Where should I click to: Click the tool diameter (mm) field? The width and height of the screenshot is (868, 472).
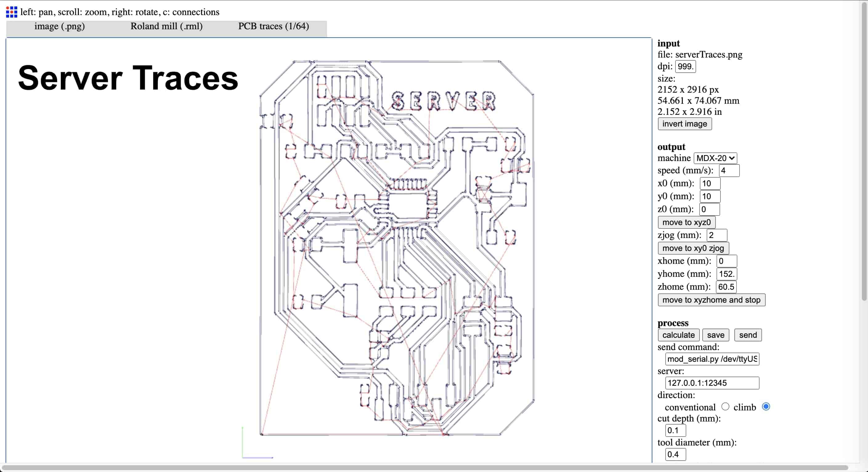(x=675, y=454)
